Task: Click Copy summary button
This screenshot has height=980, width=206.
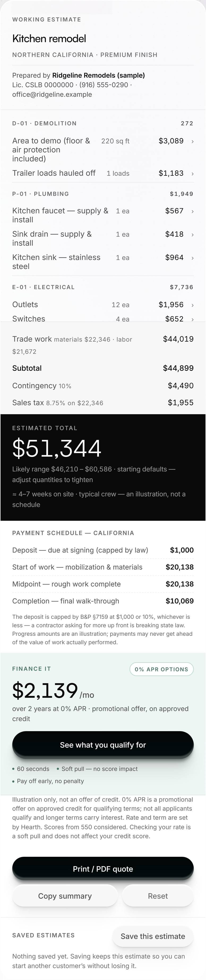Action: point(65,896)
